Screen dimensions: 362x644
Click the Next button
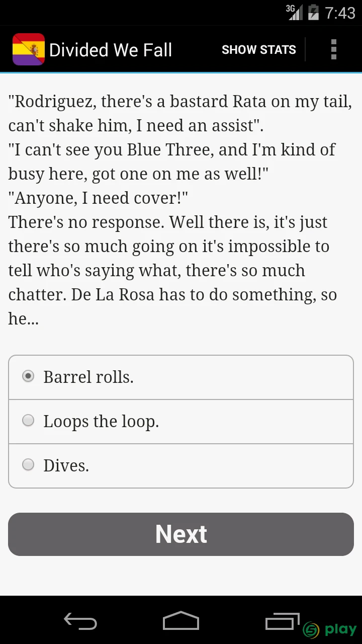(181, 534)
